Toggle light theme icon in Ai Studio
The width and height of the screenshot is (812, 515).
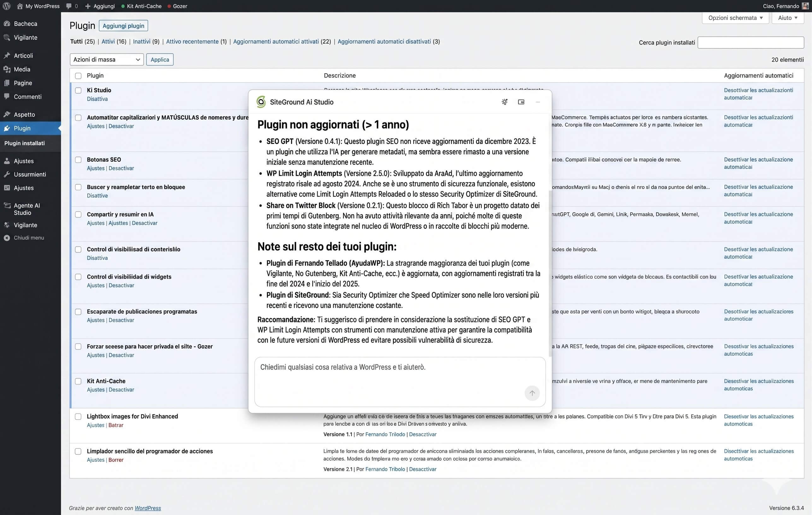pyautogui.click(x=504, y=102)
